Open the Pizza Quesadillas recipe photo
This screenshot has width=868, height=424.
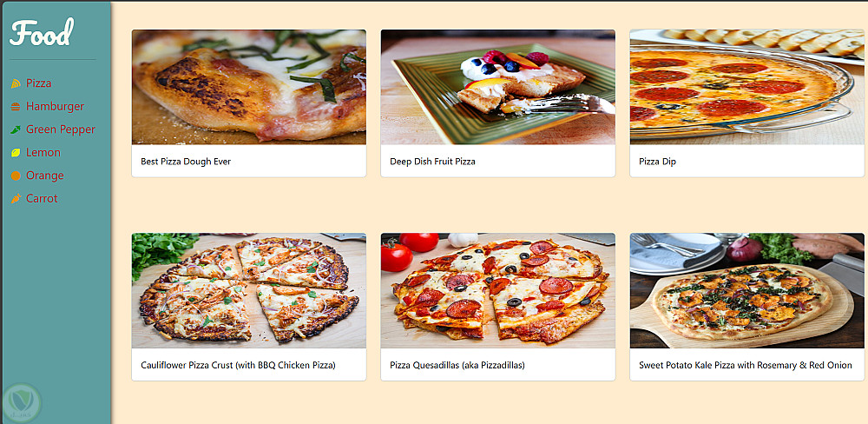tap(497, 290)
